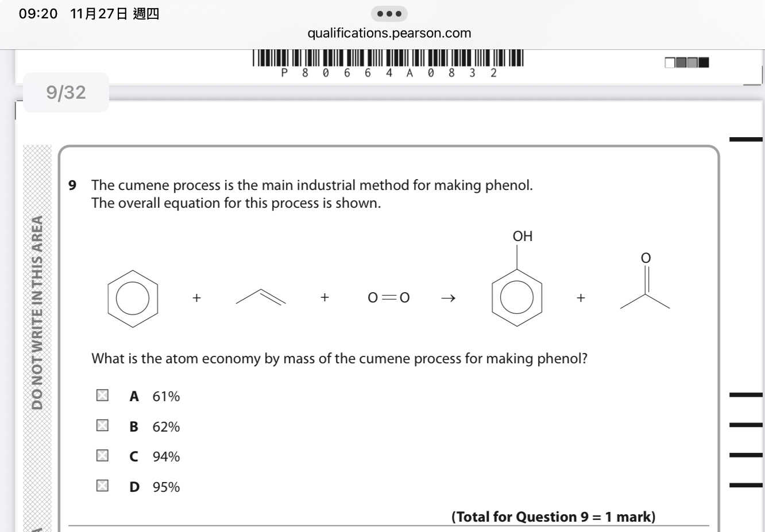This screenshot has width=765, height=532.
Task: Click the O=O oxygen molecule
Action: [389, 297]
